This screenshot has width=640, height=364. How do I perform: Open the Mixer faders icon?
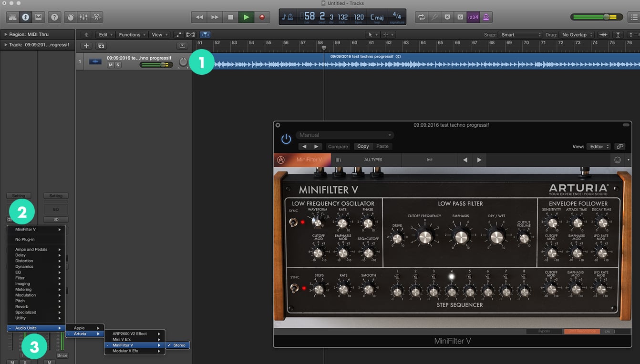click(83, 17)
